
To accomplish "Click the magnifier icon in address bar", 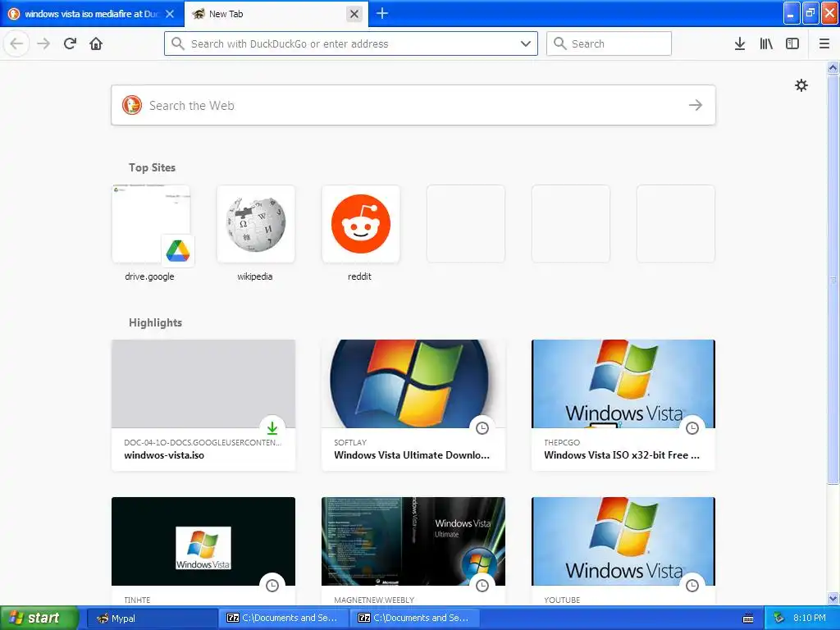I will pyautogui.click(x=178, y=43).
